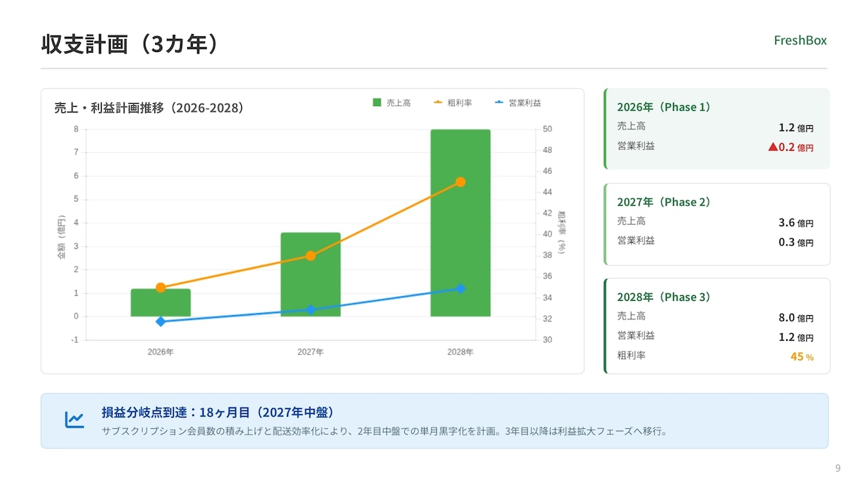Click the -1 tick on the left axis

coord(75,340)
